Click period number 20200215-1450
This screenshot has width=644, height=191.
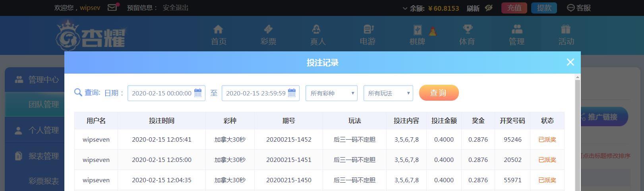click(x=289, y=180)
